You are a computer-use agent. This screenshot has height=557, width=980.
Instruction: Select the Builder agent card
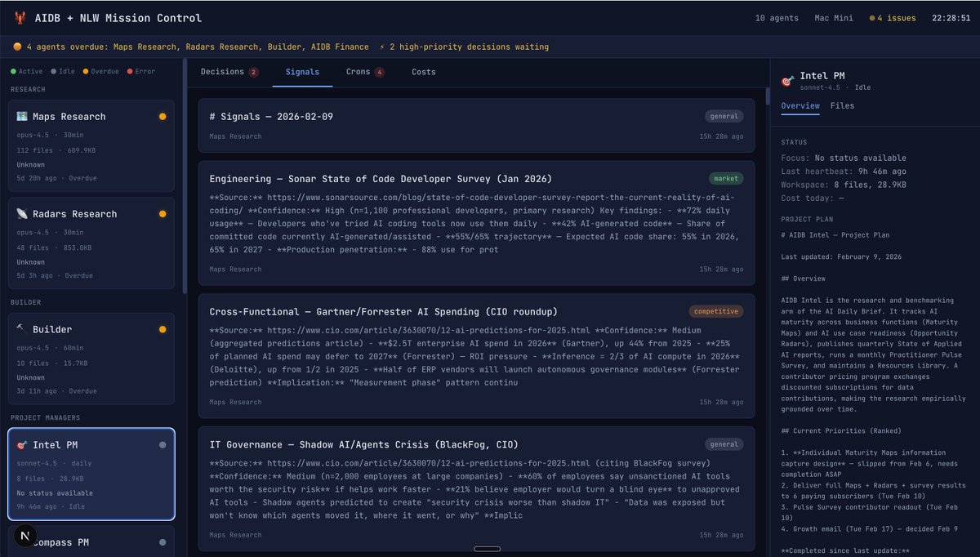coord(91,359)
